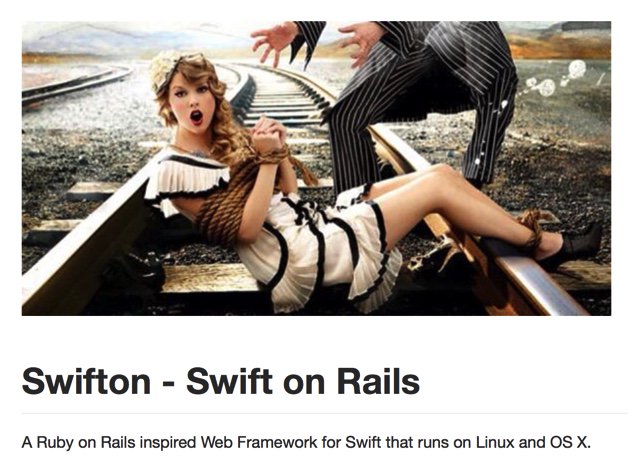The height and width of the screenshot is (466, 628).
Task: Click the curved railway track in the distance
Action: (x=76, y=85)
